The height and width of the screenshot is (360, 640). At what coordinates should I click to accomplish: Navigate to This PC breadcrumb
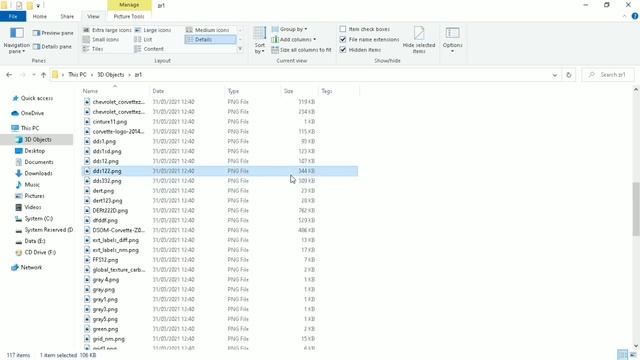click(77, 75)
